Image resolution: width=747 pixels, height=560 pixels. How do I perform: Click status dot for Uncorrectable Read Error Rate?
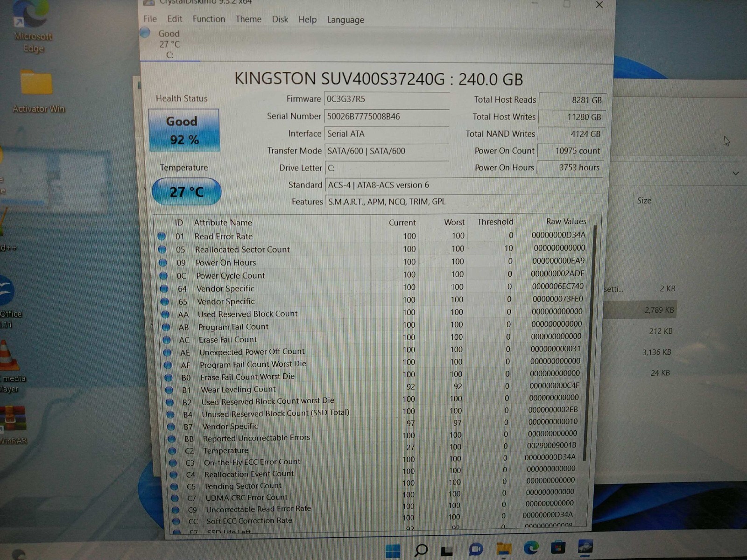coord(176,510)
